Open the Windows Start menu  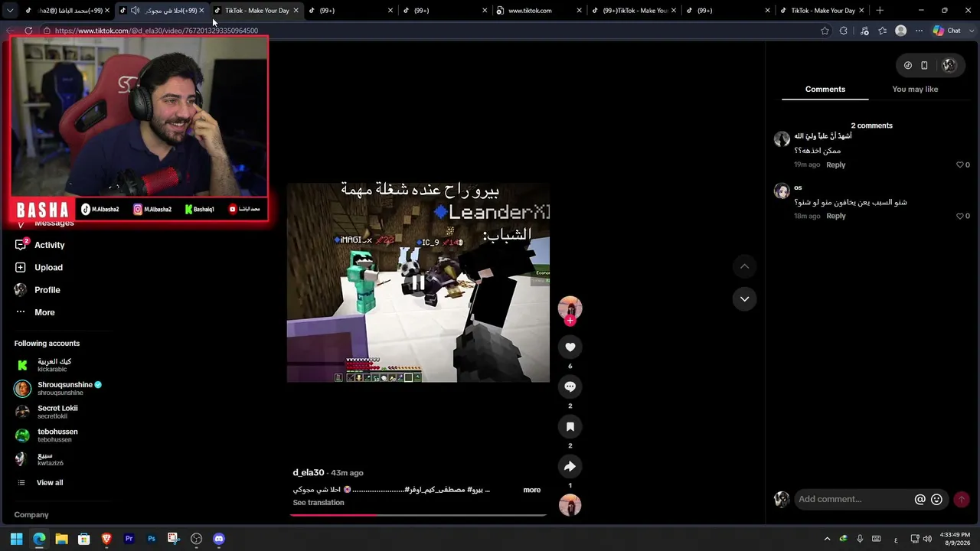[16, 539]
